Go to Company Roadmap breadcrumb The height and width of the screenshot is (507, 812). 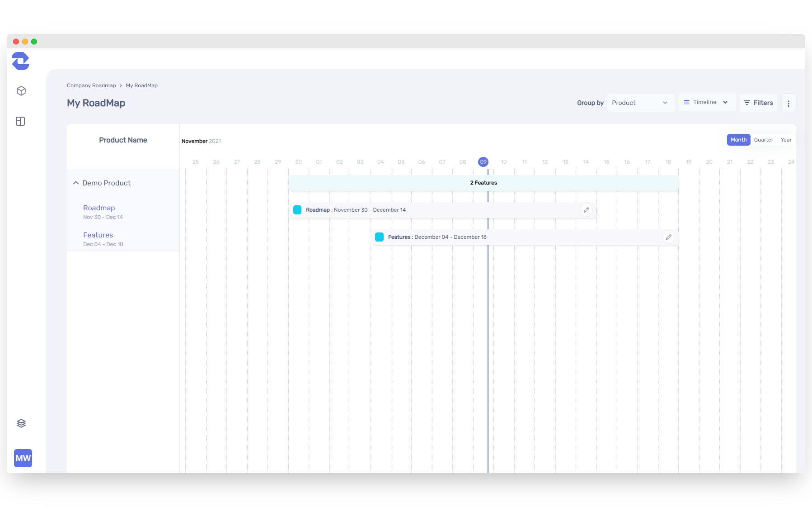tap(91, 85)
